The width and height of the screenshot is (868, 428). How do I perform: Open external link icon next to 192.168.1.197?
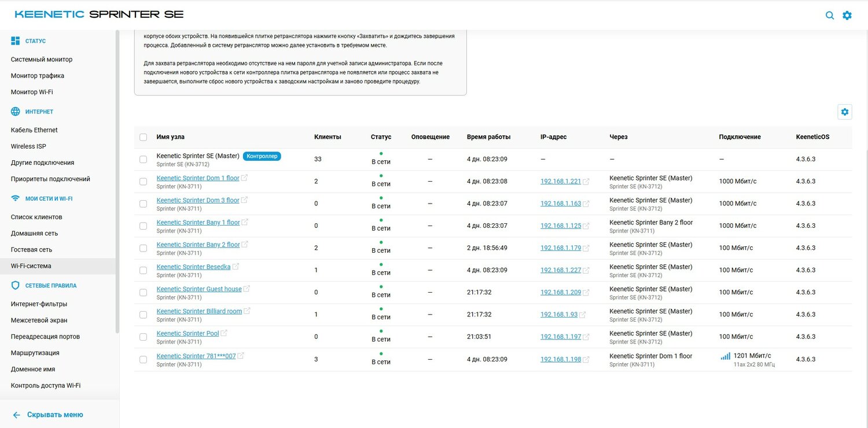(586, 337)
